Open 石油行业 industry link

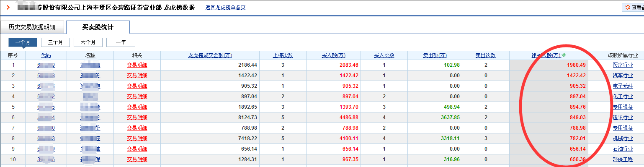(623, 149)
